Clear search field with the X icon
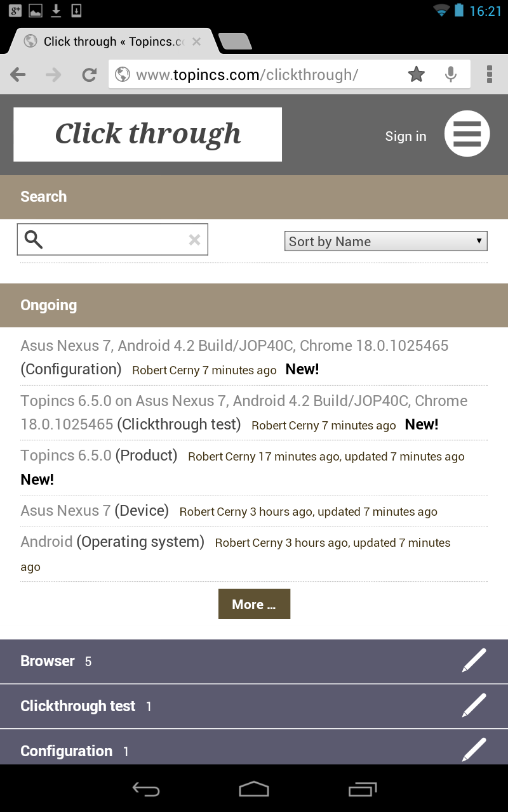 pos(194,240)
